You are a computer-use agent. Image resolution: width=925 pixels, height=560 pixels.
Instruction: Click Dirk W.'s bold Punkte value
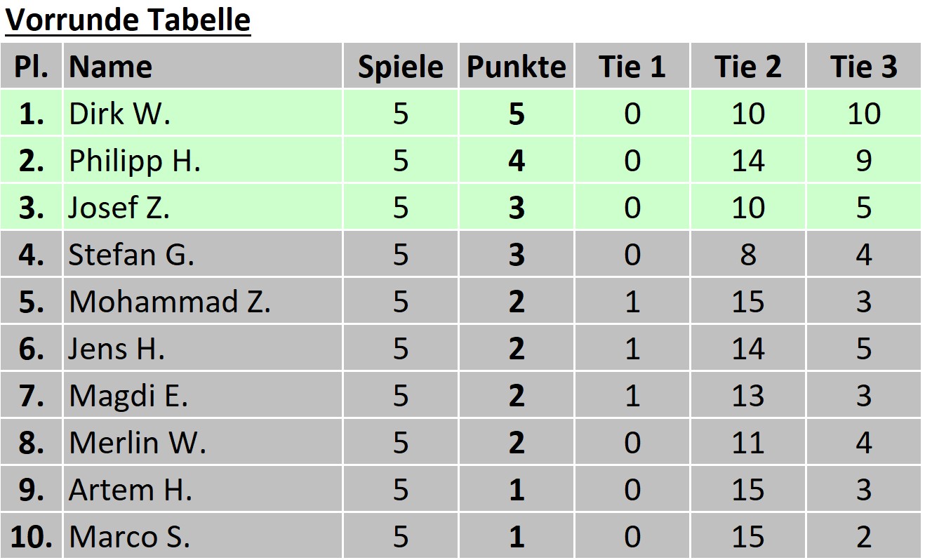pyautogui.click(x=516, y=114)
